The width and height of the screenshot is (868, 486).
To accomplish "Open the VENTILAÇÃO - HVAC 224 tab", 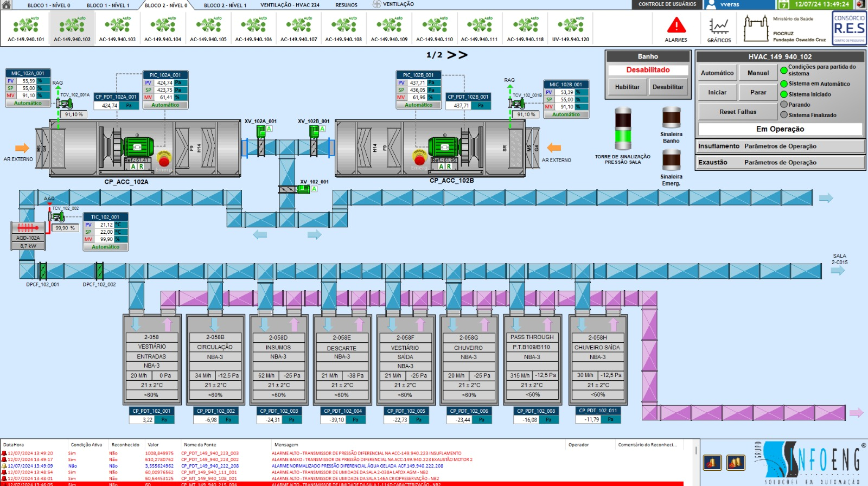I will pos(290,5).
